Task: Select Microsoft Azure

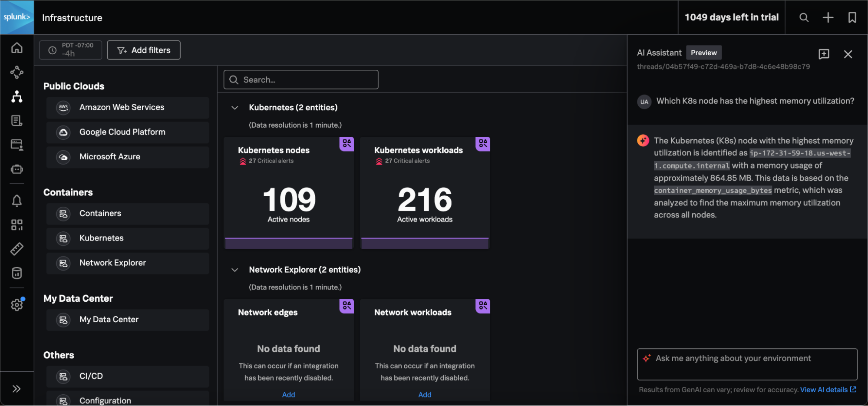Action: tap(128, 157)
